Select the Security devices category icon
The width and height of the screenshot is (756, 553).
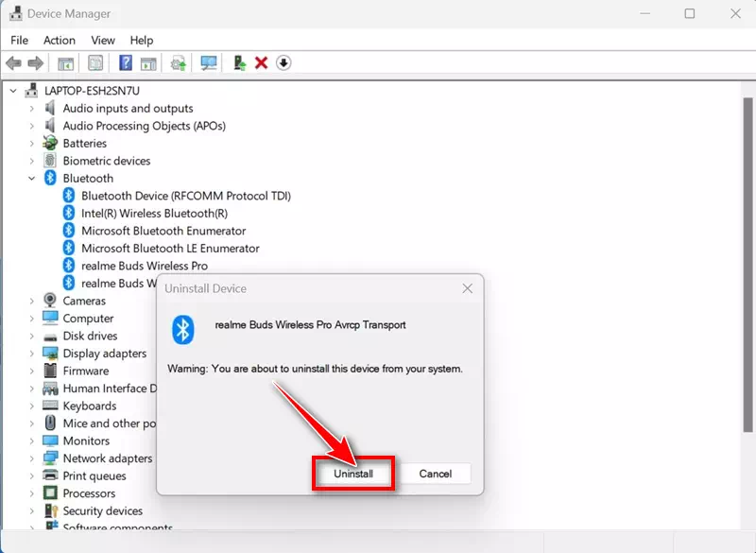[x=50, y=510]
